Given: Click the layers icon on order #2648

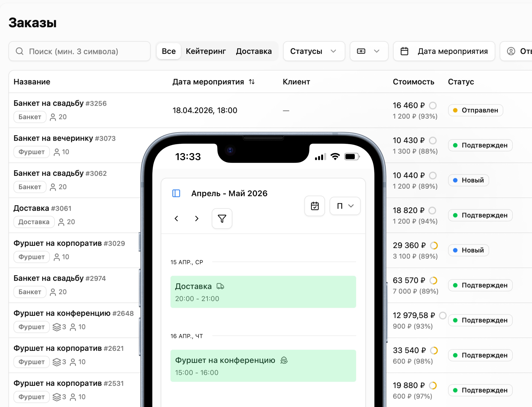Looking at the screenshot, I should [x=57, y=327].
